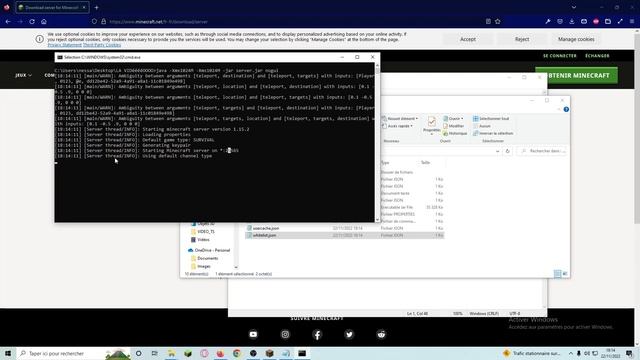Open File Explorer from taskbar
Viewport: 640px width, 360px height.
coord(171,353)
